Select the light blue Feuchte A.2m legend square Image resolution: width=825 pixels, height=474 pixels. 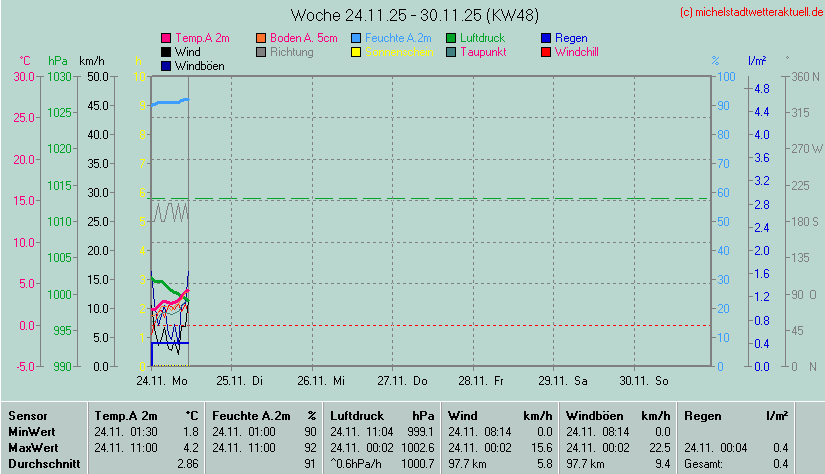pyautogui.click(x=357, y=38)
